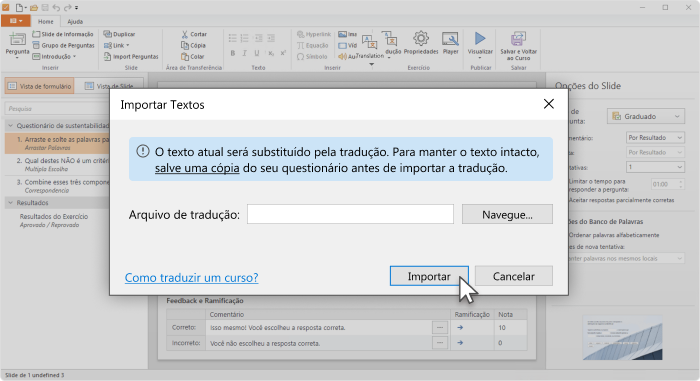Click the Cancelar button
This screenshot has width=700, height=381.
coord(513,276)
